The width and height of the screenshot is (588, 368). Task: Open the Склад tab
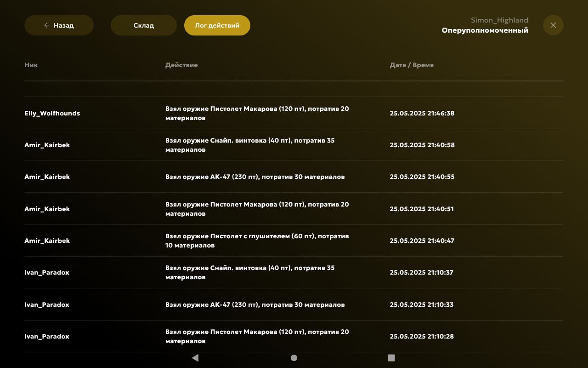(x=144, y=25)
